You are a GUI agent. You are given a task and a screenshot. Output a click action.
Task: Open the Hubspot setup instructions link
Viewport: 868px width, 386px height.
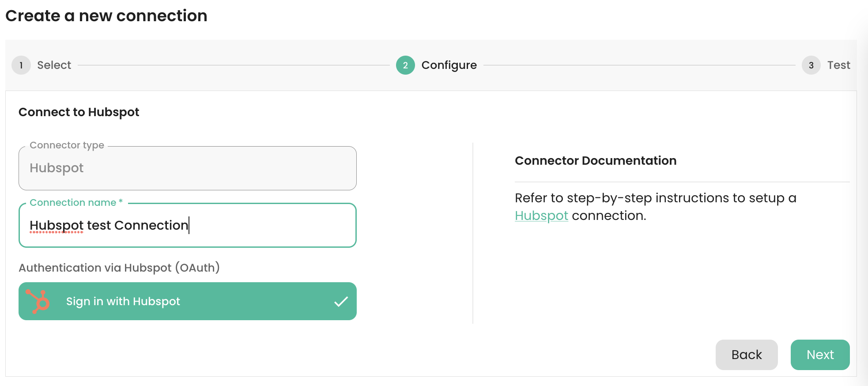[542, 216]
